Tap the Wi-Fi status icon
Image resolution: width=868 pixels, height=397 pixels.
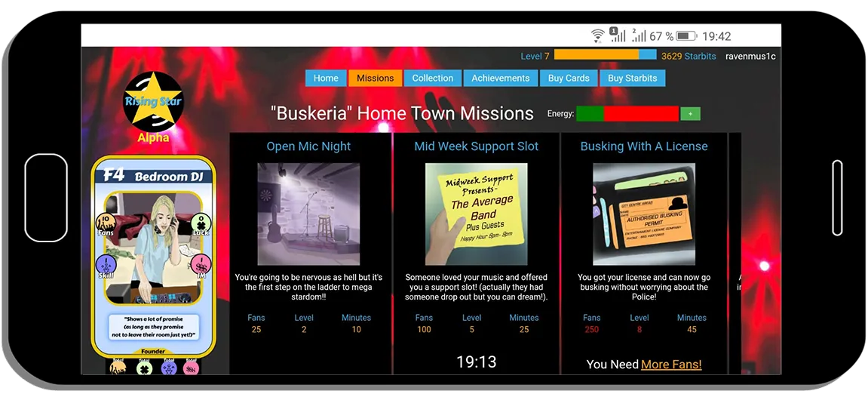click(598, 36)
